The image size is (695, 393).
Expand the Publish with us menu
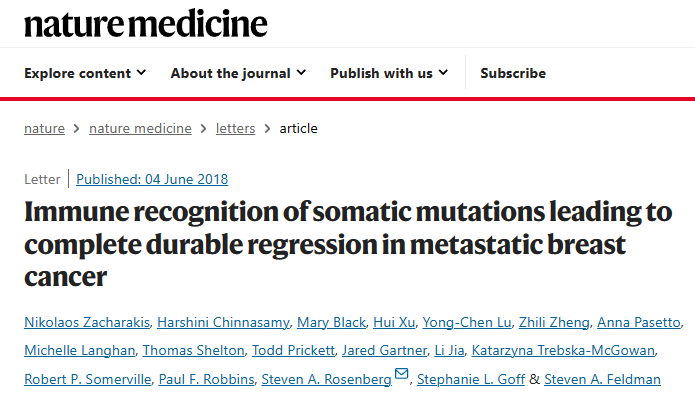[x=389, y=73]
